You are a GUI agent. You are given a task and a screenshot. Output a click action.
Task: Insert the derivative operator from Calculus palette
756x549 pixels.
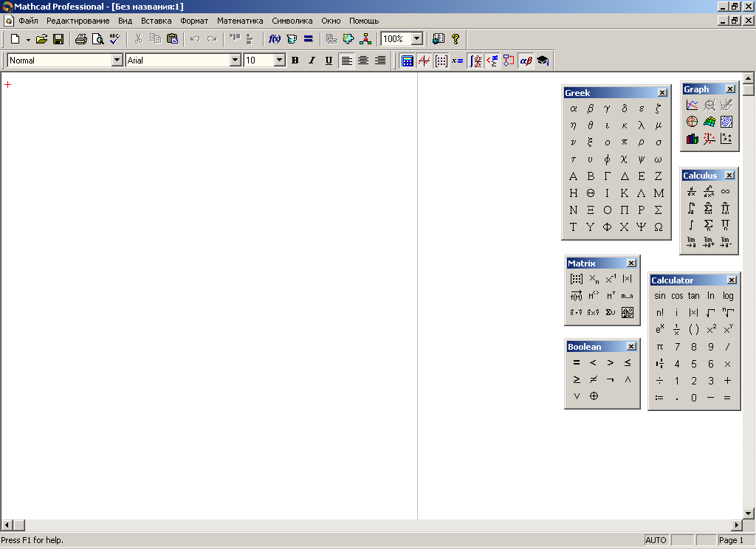coord(691,191)
